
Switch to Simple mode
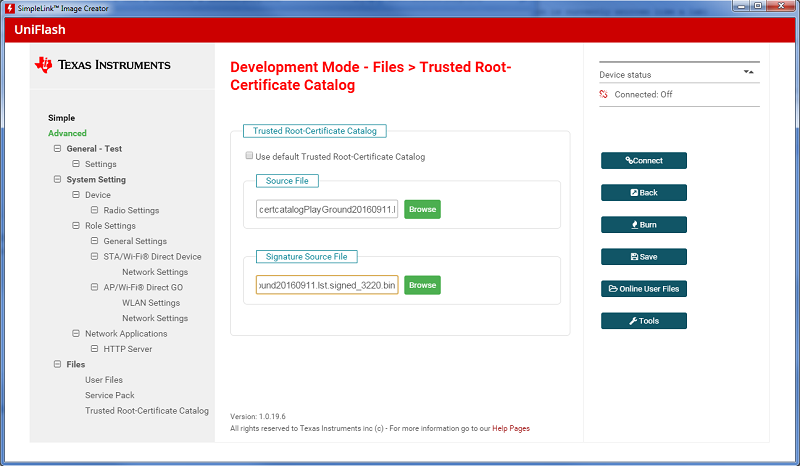[61, 118]
